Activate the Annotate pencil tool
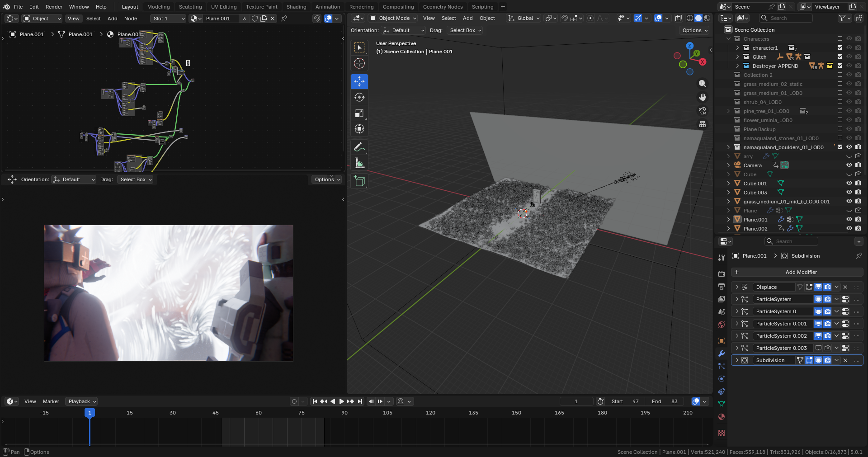 point(359,147)
